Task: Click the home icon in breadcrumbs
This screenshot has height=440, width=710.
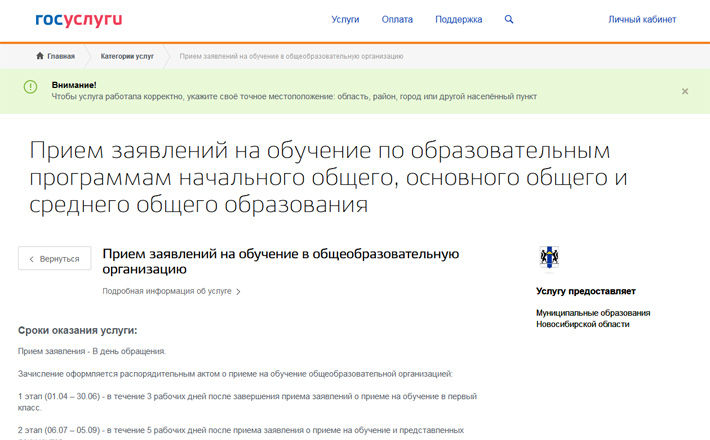Action: pyautogui.click(x=40, y=56)
